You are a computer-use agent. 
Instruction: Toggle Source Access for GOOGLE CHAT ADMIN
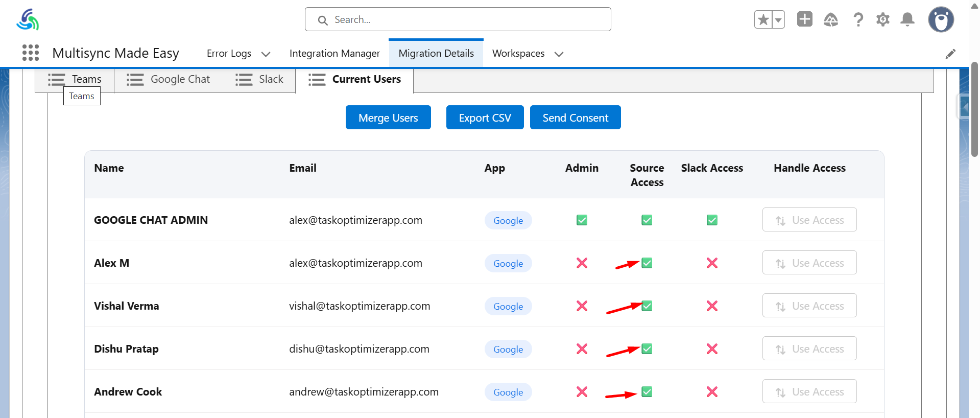[647, 220]
